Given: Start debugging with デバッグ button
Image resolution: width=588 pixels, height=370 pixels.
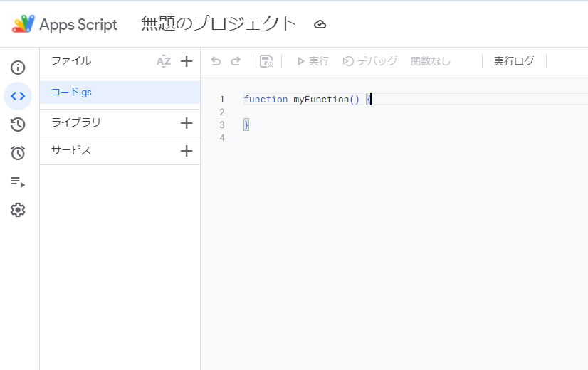Looking at the screenshot, I should 370,61.
